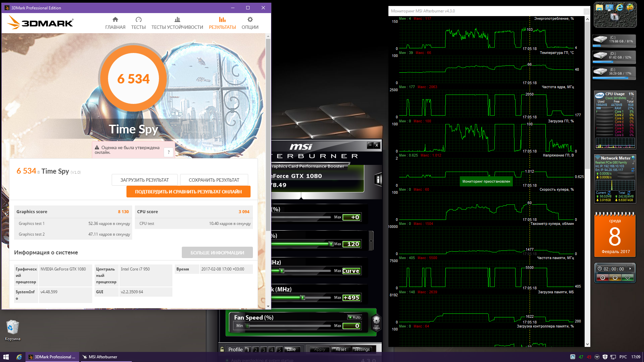The width and height of the screenshot is (644, 362).
Task: Select Afterburner profile slot 1
Action: (x=248, y=350)
